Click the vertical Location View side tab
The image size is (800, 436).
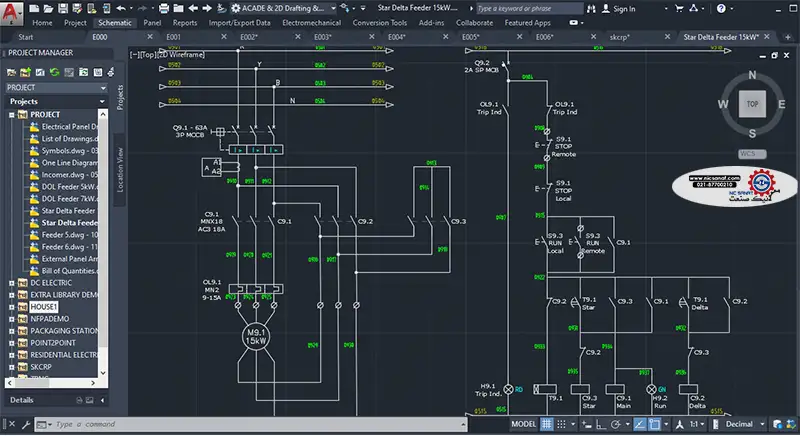pos(120,170)
